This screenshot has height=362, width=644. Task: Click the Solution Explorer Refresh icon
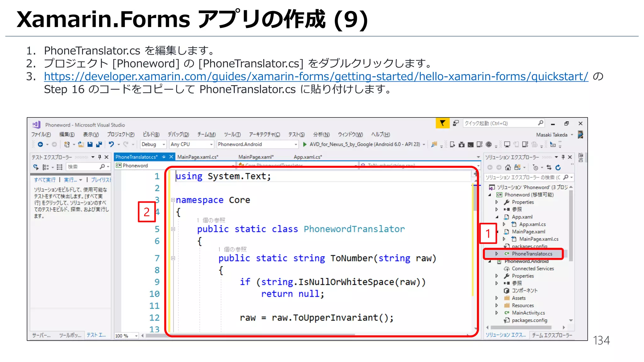pos(558,167)
